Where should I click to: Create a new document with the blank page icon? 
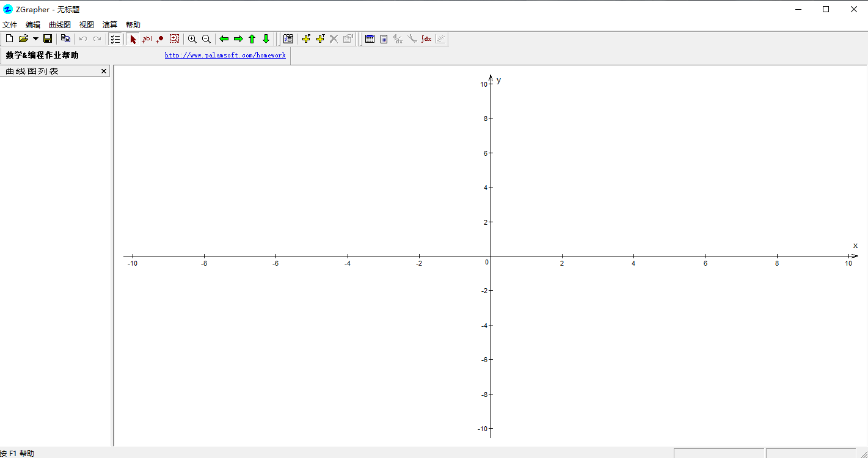(x=9, y=38)
